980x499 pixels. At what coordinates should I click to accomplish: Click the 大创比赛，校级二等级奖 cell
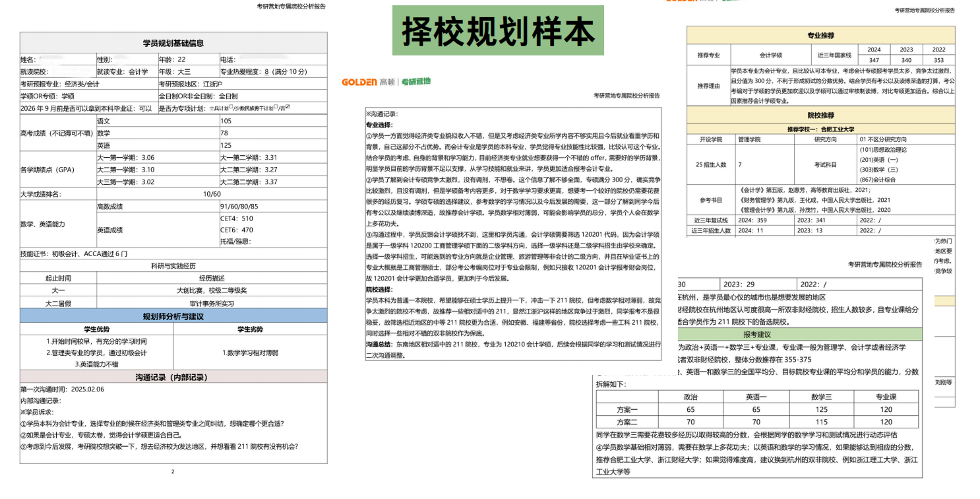point(212,290)
